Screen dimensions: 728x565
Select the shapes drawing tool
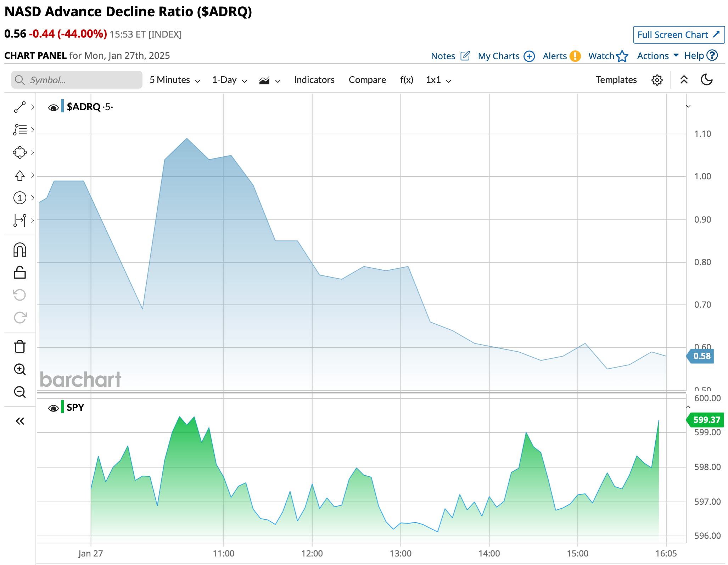pyautogui.click(x=20, y=152)
